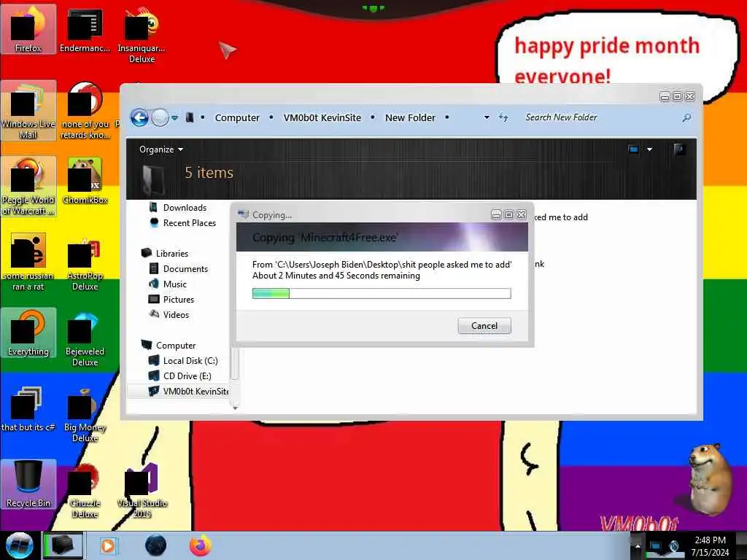
Task: Open the Everything desktop shortcut
Action: pos(28,332)
